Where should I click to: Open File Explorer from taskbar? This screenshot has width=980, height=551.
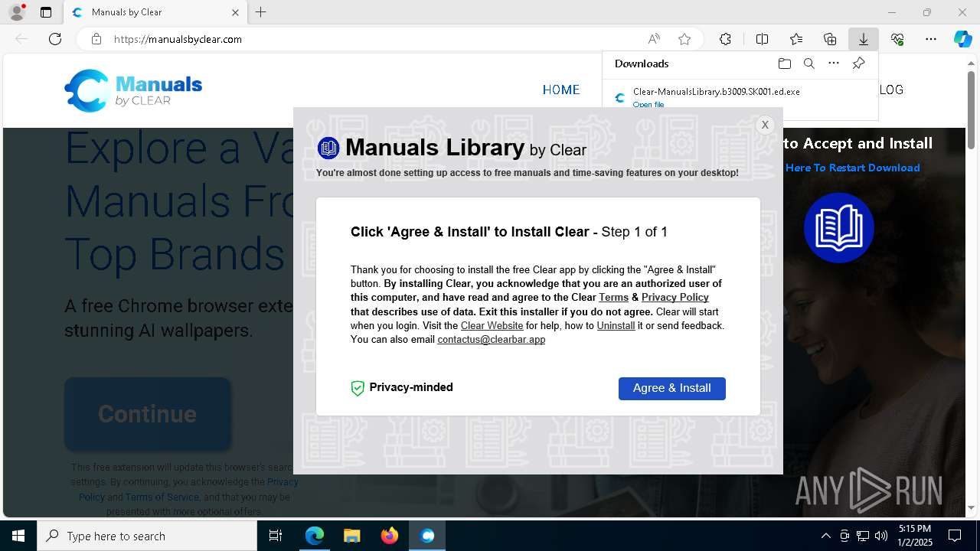point(351,536)
